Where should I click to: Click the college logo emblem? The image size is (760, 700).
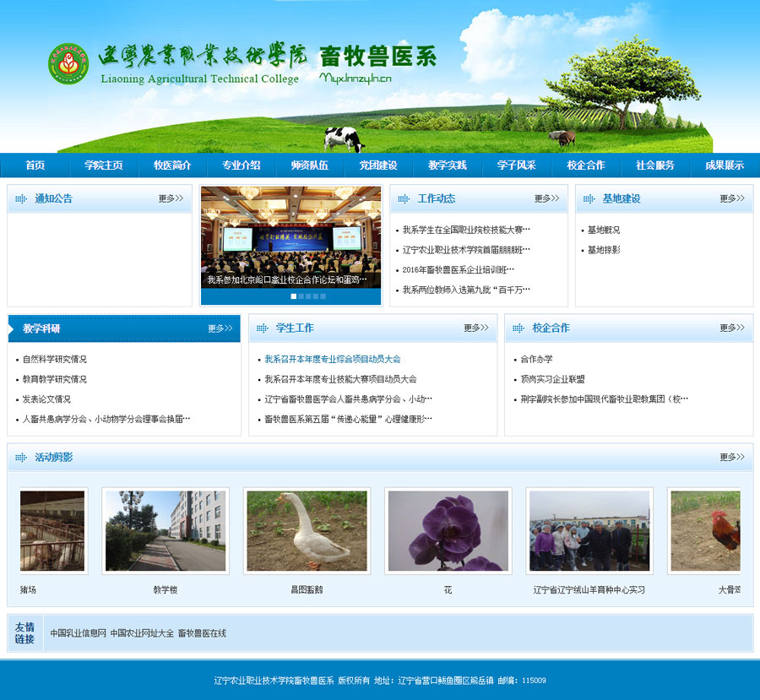click(x=68, y=64)
